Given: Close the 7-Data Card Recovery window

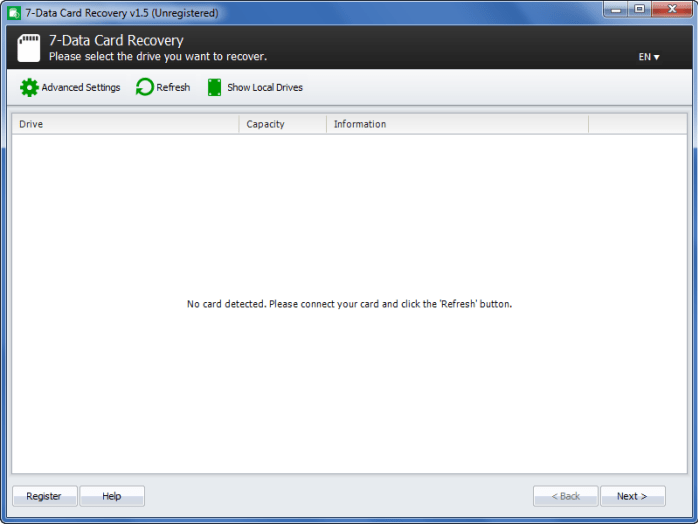Looking at the screenshot, I should tap(672, 9).
